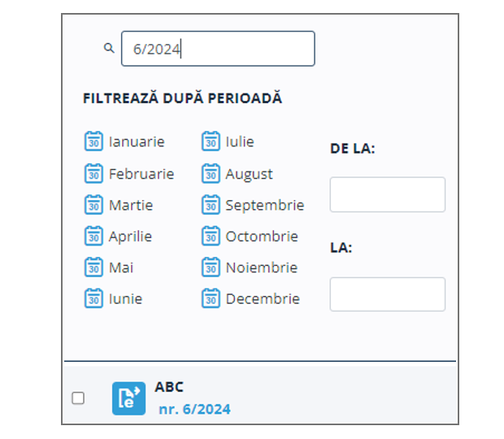This screenshot has height=439, width=504.
Task: Click the Februarie calendar icon
Action: 93,174
